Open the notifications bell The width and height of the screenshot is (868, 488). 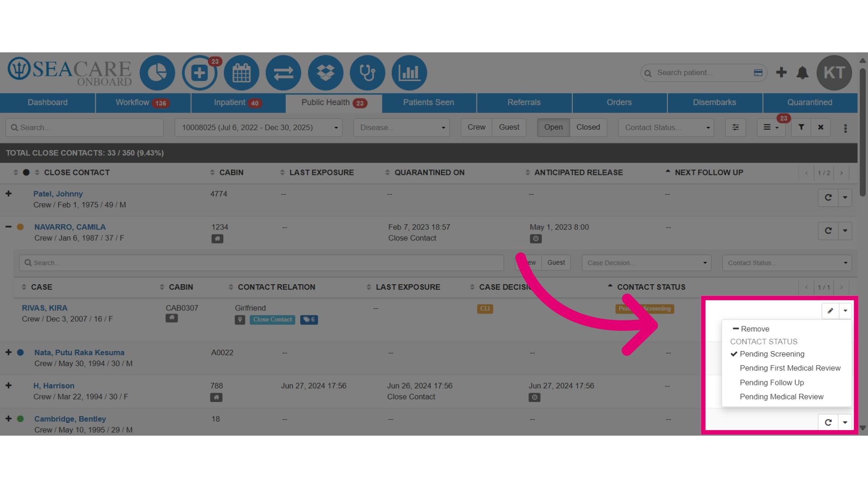[802, 72]
